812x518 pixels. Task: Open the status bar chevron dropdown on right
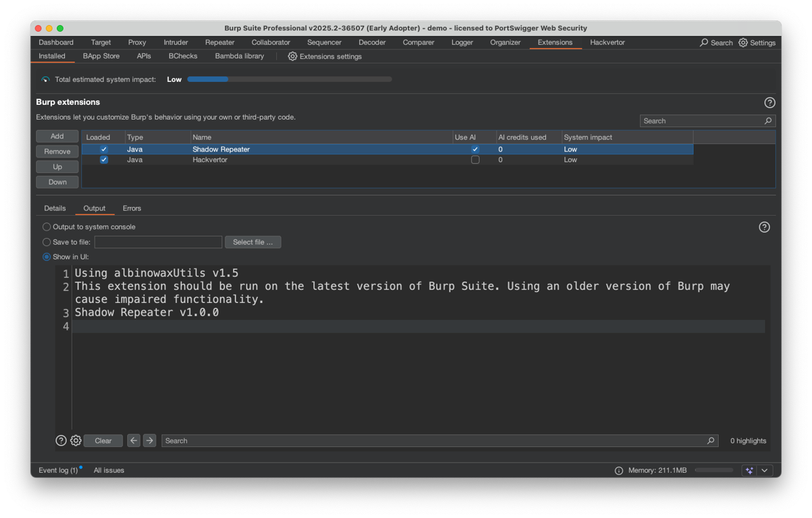765,470
